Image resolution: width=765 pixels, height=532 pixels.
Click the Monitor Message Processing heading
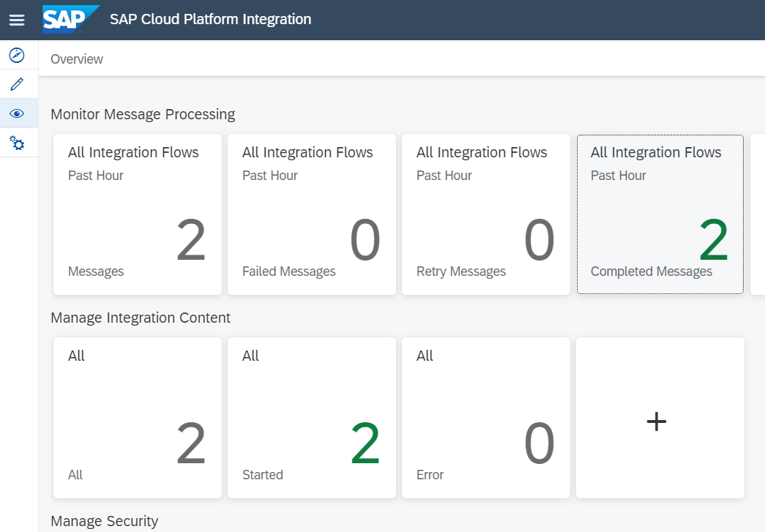click(x=143, y=114)
